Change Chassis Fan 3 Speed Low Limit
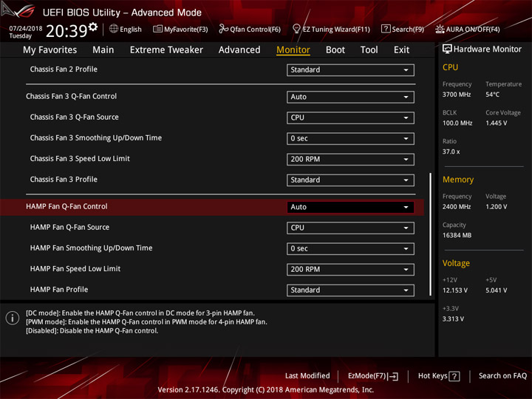This screenshot has height=399, width=532. point(350,159)
